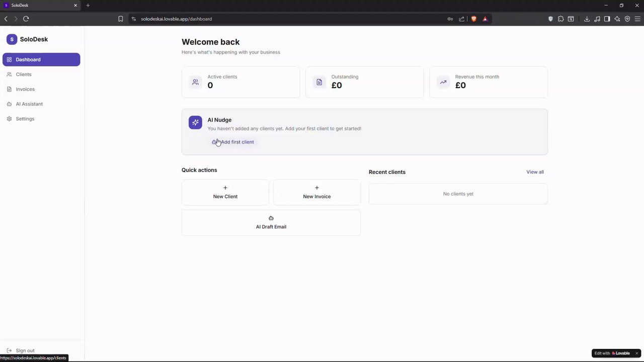Open the Dashboard page in sidebar
The width and height of the screenshot is (644, 362).
pyautogui.click(x=41, y=59)
